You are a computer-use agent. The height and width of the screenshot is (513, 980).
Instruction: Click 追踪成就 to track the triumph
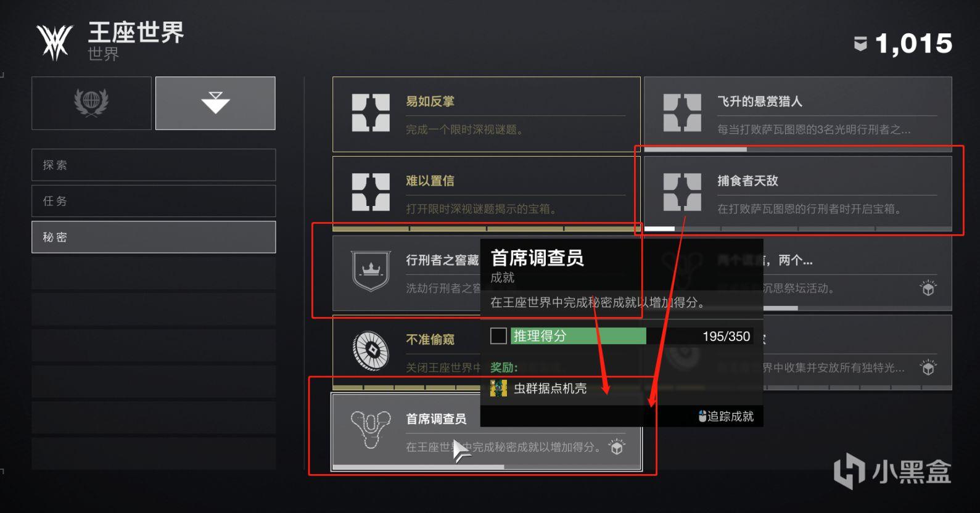point(726,416)
